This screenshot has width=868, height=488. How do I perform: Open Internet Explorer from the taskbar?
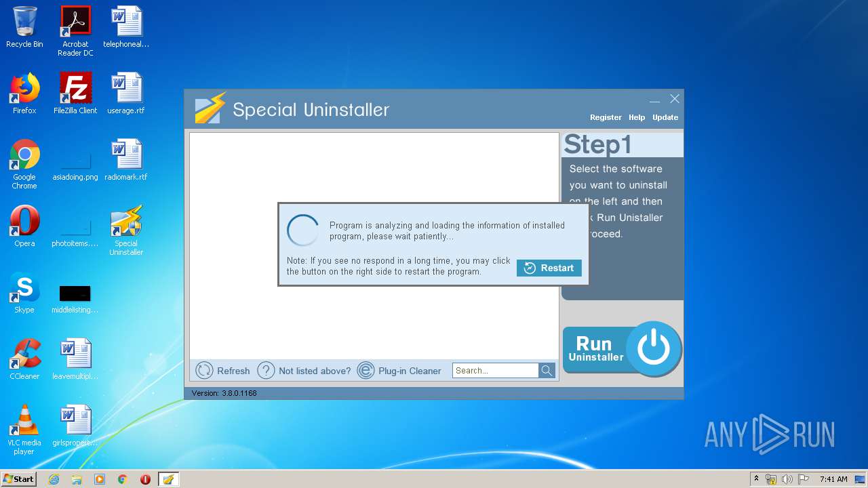click(x=54, y=479)
